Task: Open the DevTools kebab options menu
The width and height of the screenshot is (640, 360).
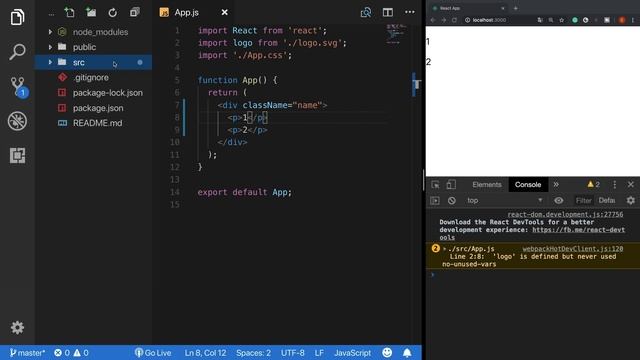Action: point(615,184)
